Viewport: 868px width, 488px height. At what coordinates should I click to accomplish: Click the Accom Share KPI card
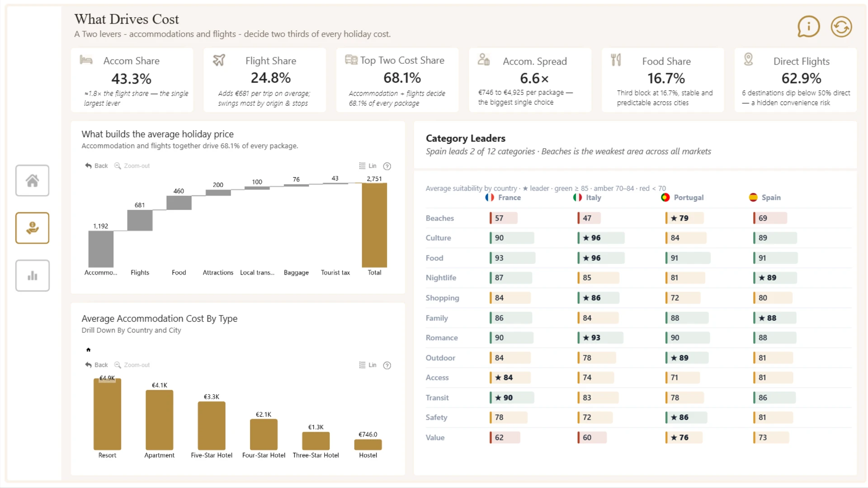click(132, 80)
